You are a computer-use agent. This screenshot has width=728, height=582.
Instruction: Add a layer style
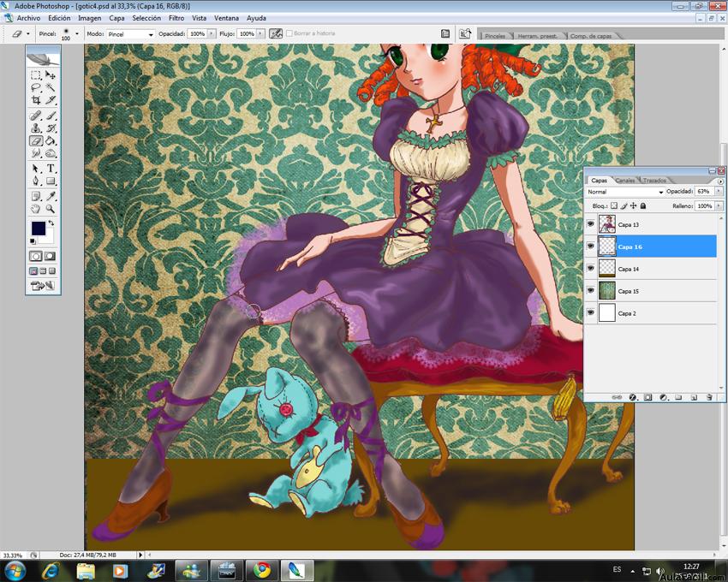[632, 397]
